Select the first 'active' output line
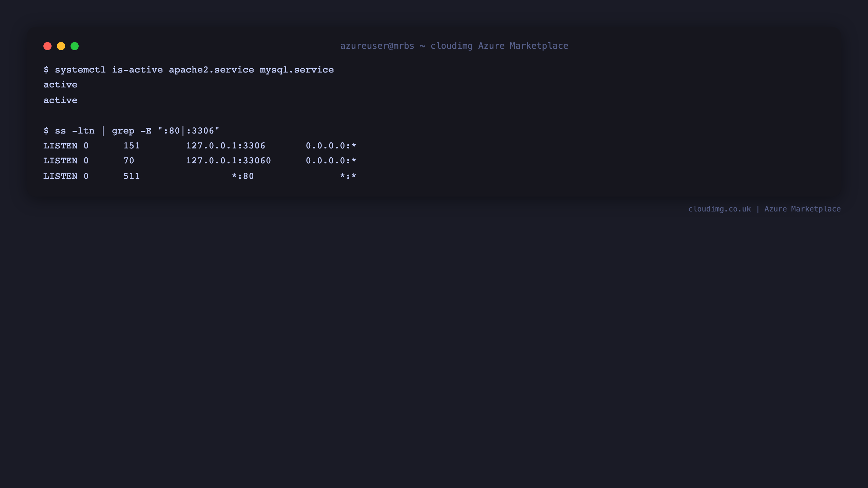 point(60,85)
